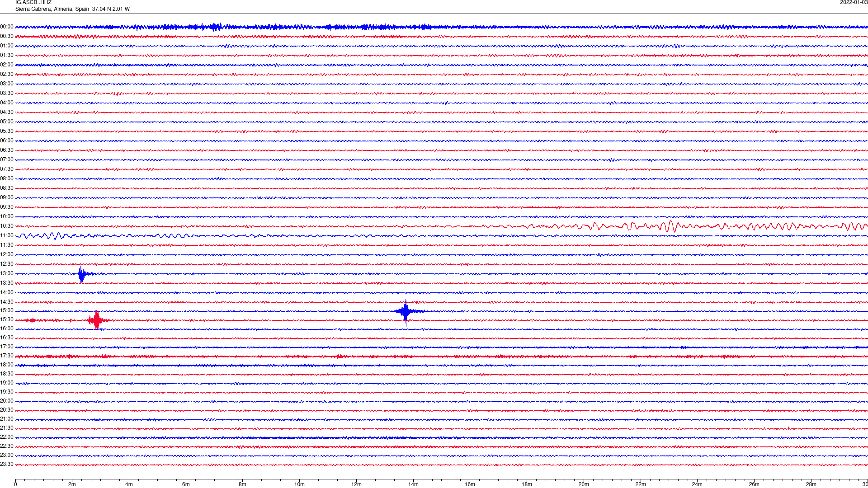Click the Sierra Cabrera location label
This screenshot has width=868, height=488.
click(72, 9)
